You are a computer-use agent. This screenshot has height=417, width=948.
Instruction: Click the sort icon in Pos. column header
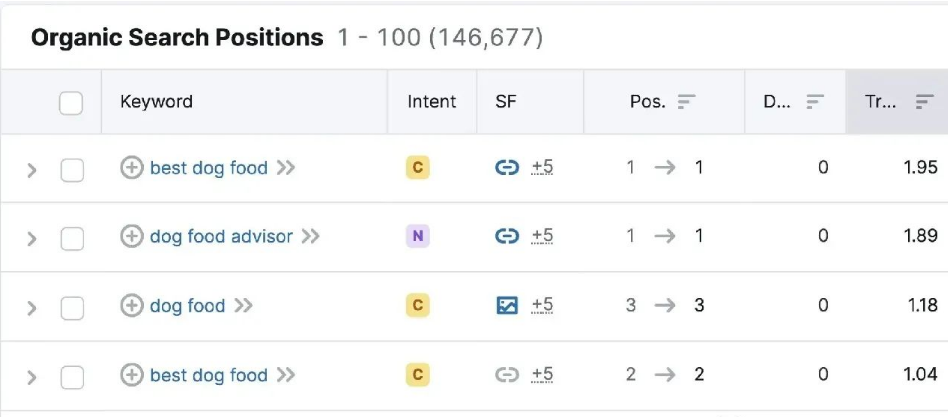coord(686,102)
